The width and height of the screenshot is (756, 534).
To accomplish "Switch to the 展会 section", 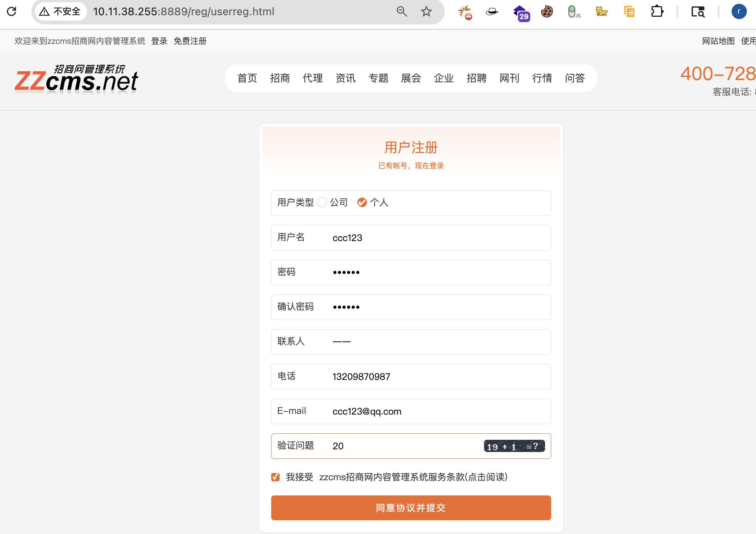I will click(411, 78).
